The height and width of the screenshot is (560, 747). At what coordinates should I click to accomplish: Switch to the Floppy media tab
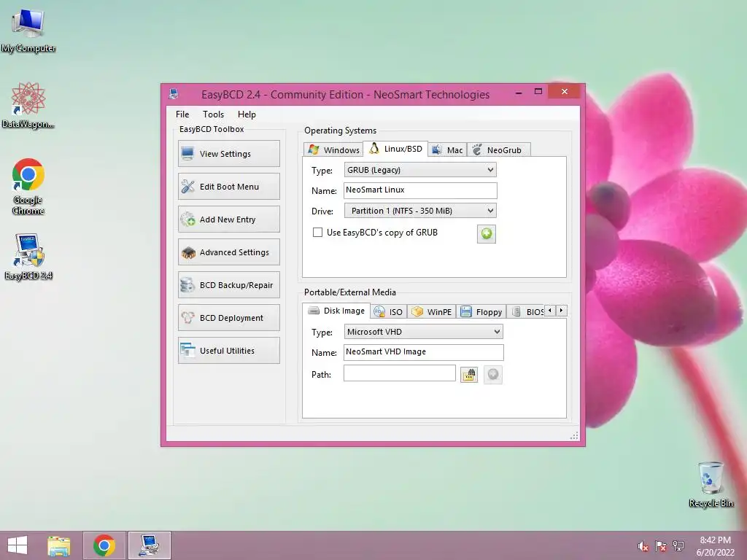481,311
